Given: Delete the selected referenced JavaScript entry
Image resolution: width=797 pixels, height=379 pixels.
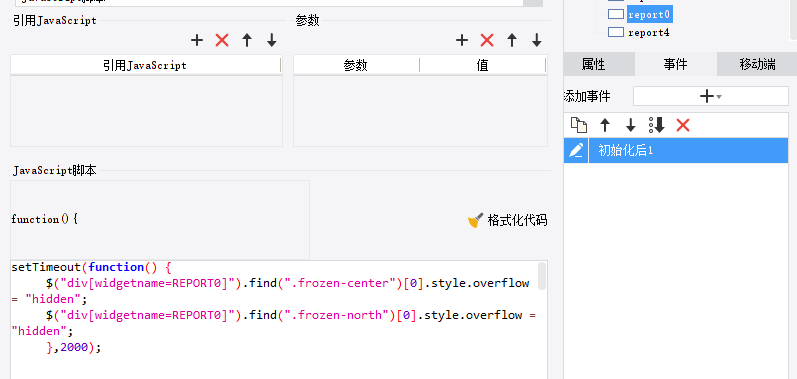Looking at the screenshot, I should click(222, 40).
